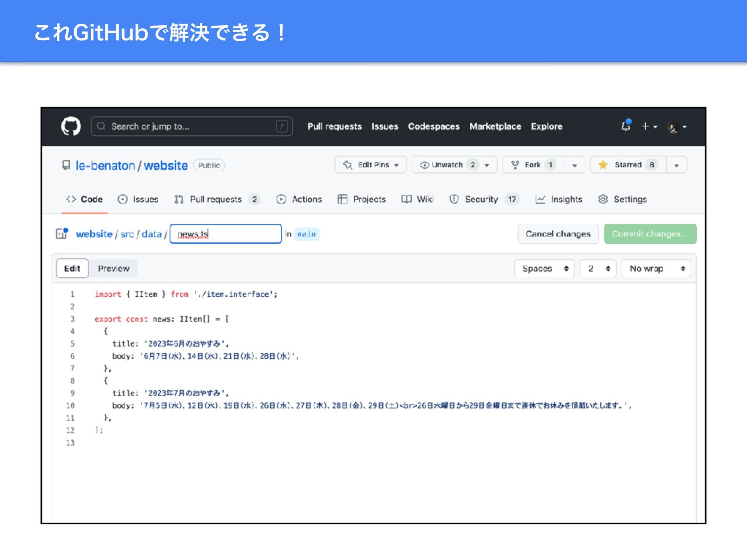Expand the plus create-new menu
The image size is (747, 560).
[649, 126]
